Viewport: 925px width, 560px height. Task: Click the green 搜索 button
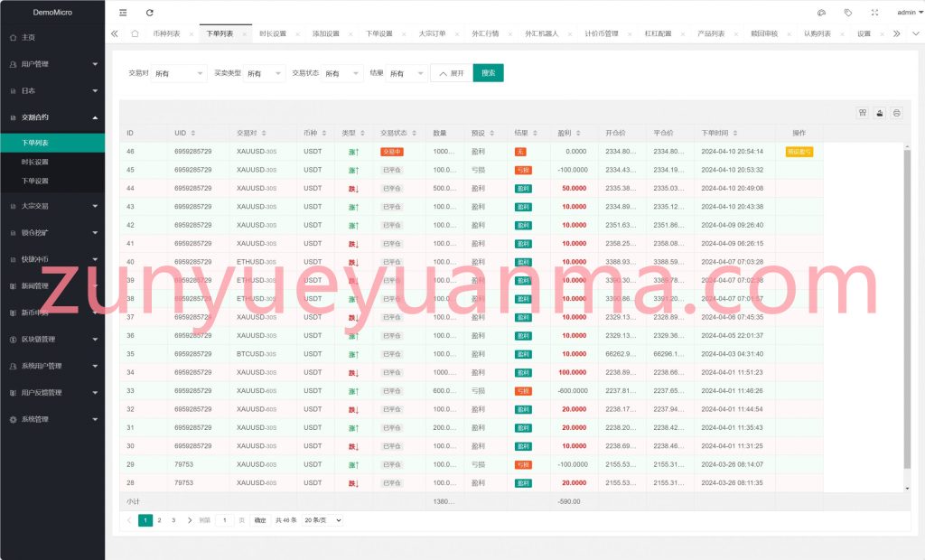click(x=489, y=73)
